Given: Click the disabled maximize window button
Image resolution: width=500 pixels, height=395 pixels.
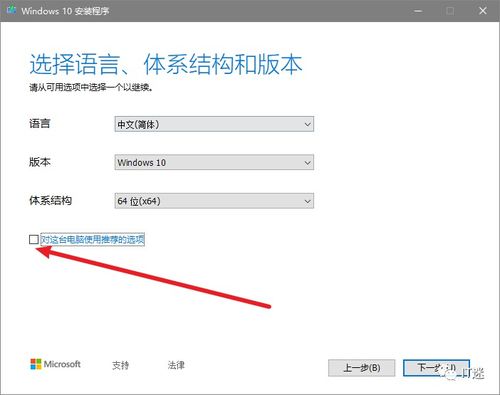Looking at the screenshot, I should click(x=450, y=11).
